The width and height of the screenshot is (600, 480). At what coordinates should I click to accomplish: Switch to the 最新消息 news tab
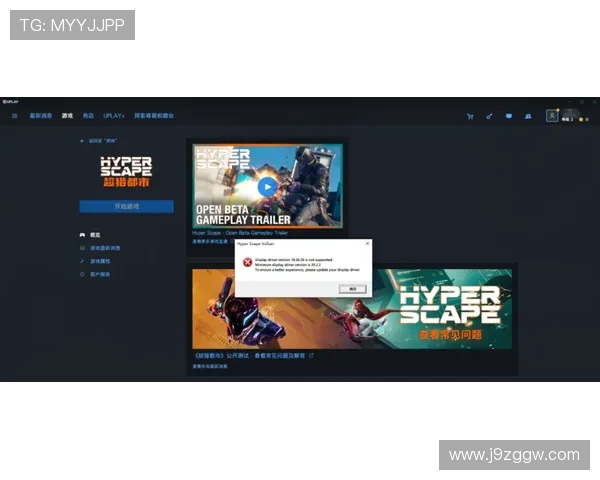(41, 116)
